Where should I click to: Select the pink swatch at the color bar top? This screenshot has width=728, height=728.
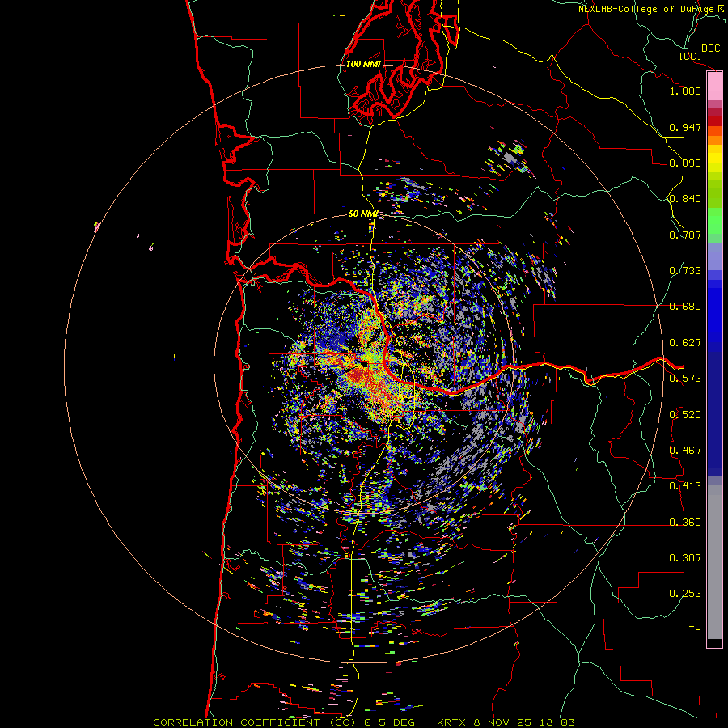714,87
